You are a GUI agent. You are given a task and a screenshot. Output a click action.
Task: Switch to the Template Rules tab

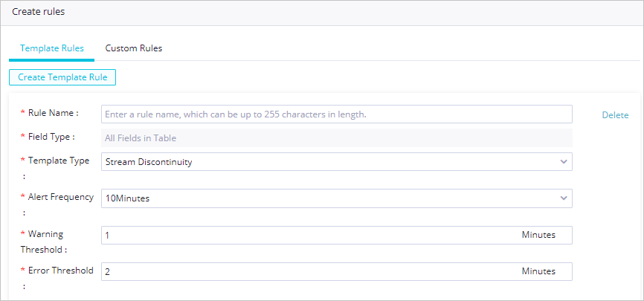tap(51, 48)
